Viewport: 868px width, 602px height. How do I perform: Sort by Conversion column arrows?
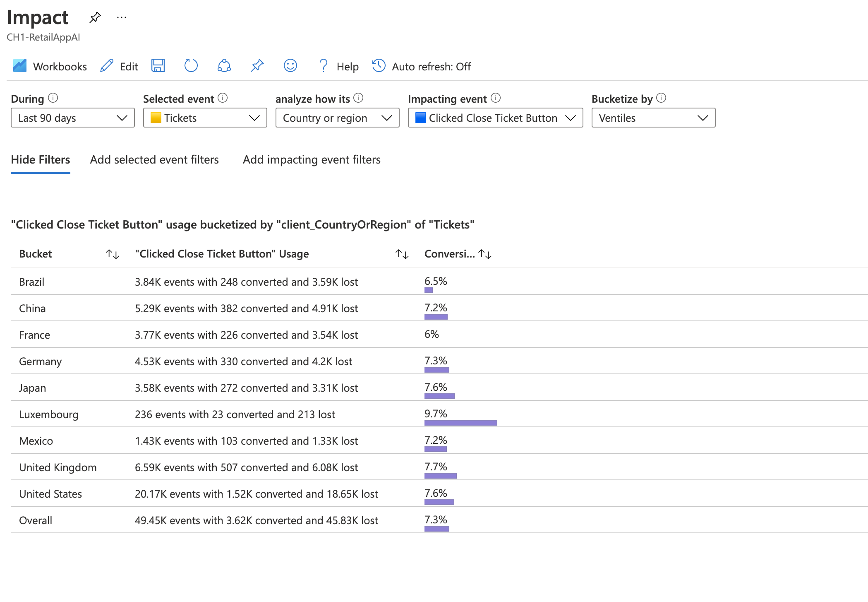(485, 254)
